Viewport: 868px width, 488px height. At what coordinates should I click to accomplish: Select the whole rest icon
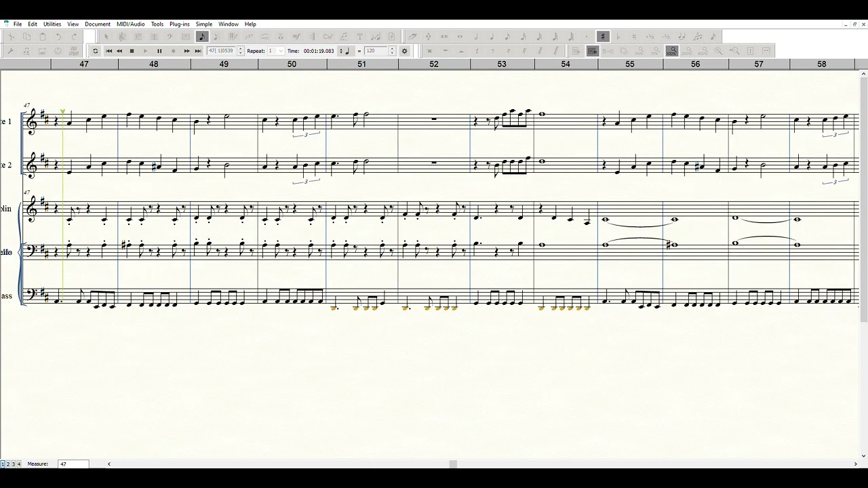coord(446,51)
